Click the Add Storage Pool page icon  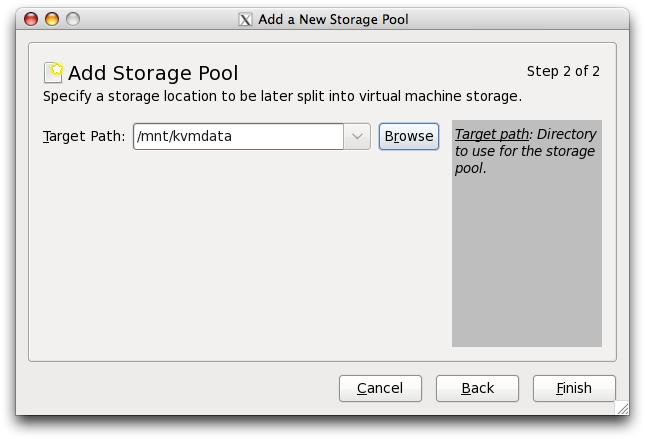(54, 72)
